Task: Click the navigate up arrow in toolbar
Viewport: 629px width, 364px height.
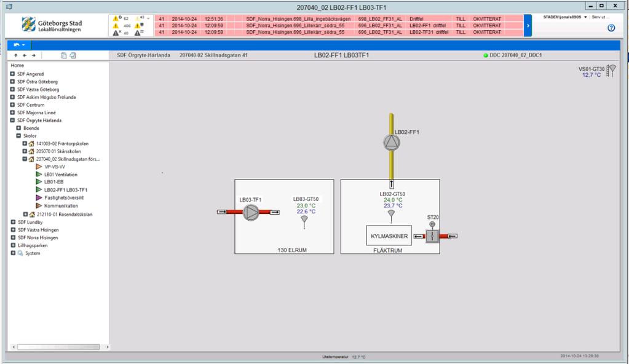Action: [15, 55]
